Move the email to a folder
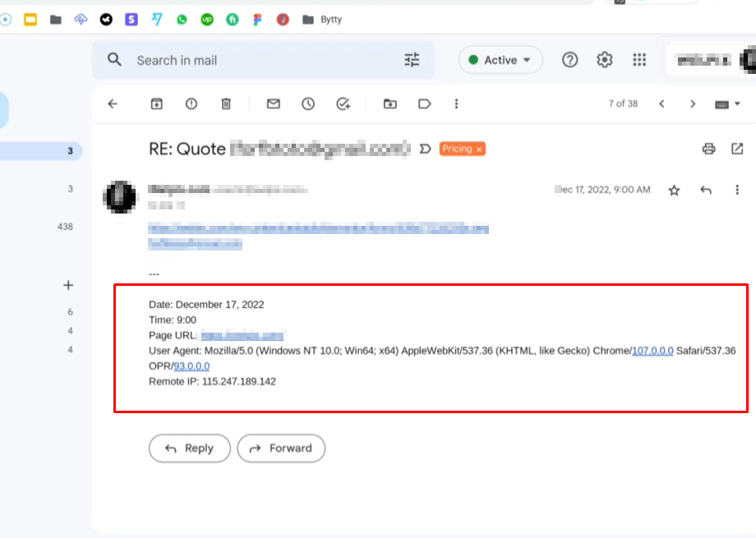 tap(390, 103)
